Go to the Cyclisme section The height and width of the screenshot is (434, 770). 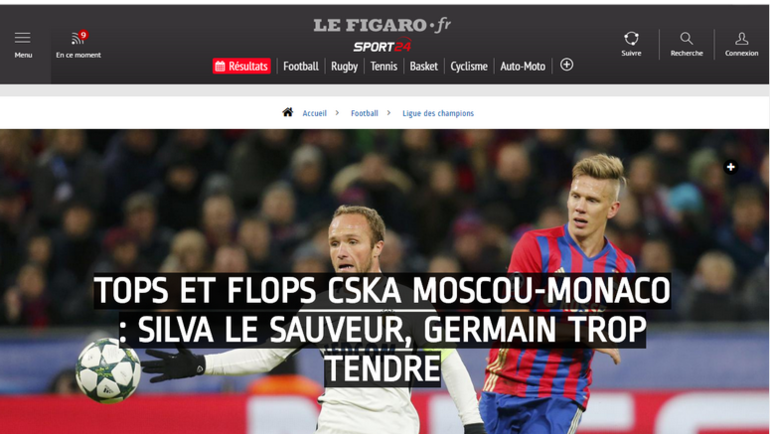[469, 66]
